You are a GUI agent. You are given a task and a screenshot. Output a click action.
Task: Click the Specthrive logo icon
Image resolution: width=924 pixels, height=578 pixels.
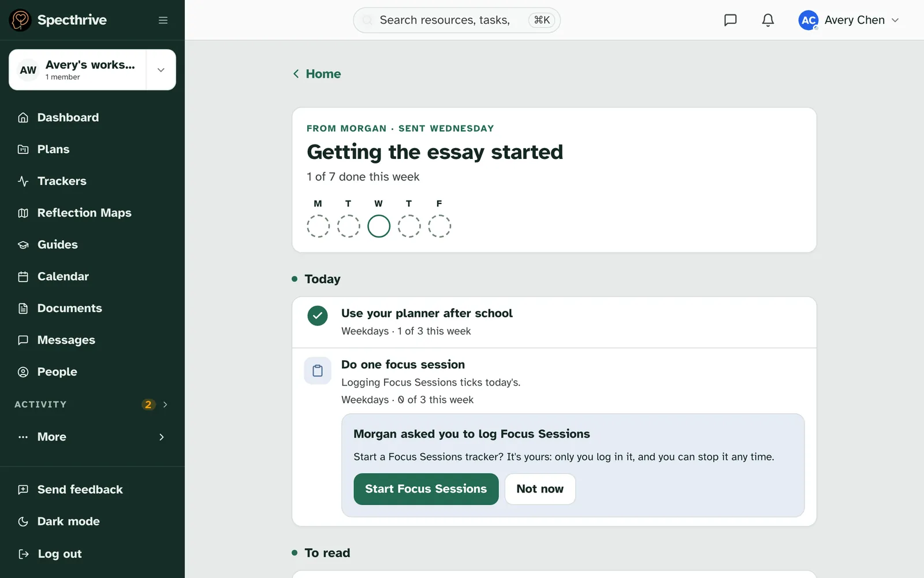tap(20, 20)
